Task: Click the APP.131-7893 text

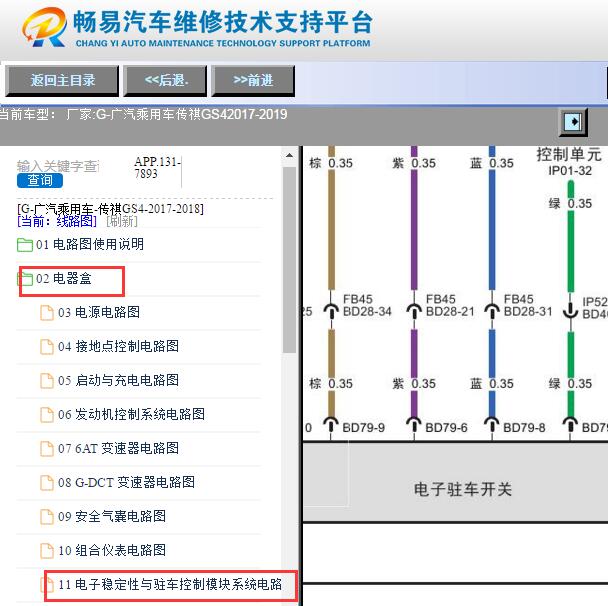Action: point(157,167)
